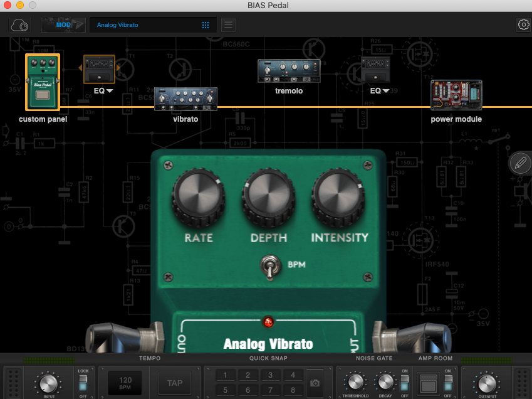Expand the dropdown arrow of the second EQ
This screenshot has width=532, height=399.
click(x=386, y=91)
